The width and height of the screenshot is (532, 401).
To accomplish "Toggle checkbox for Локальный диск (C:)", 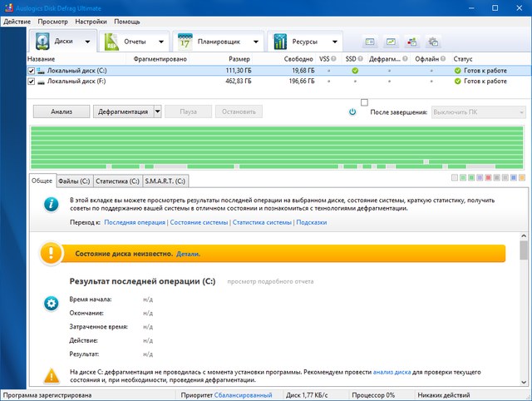I will (x=32, y=71).
